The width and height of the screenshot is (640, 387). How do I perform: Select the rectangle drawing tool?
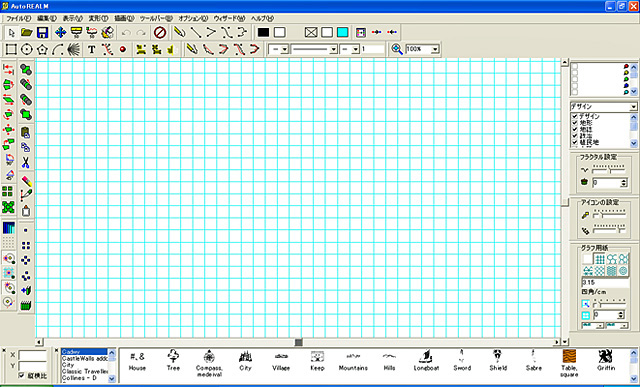point(11,49)
